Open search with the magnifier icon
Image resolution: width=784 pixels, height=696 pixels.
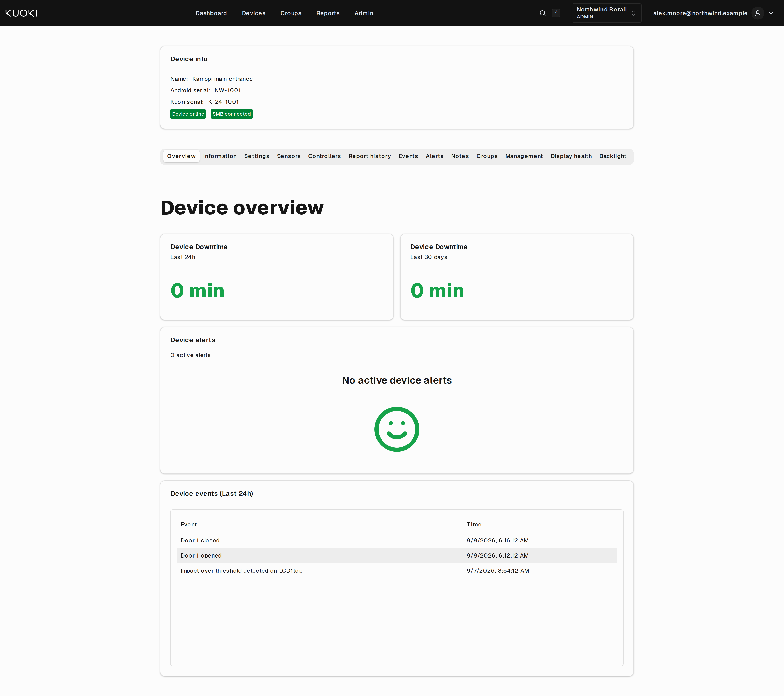click(542, 13)
